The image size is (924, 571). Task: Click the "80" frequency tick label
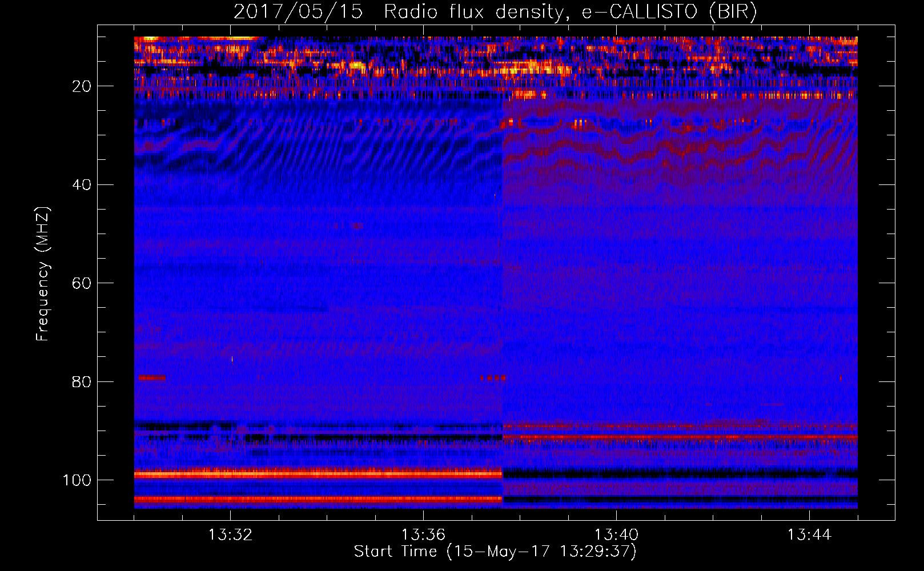coord(82,381)
